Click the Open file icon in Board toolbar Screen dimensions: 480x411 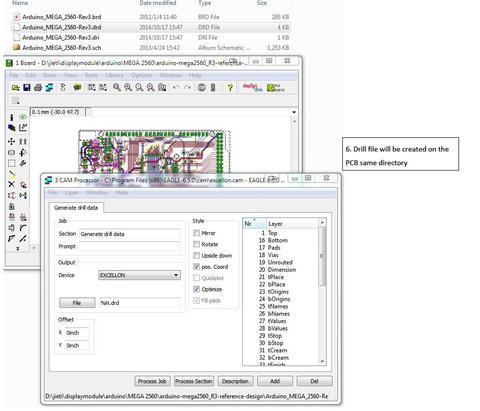[15, 88]
